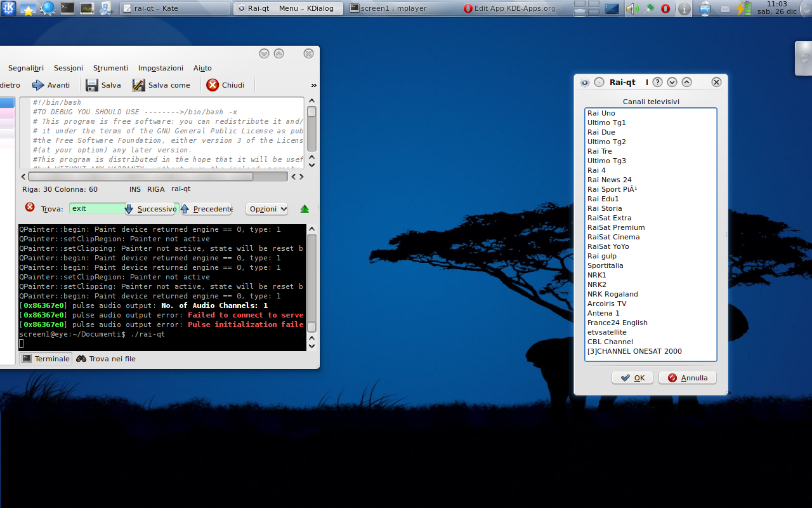
Task: Open the battery power icon in tray
Action: (x=743, y=8)
